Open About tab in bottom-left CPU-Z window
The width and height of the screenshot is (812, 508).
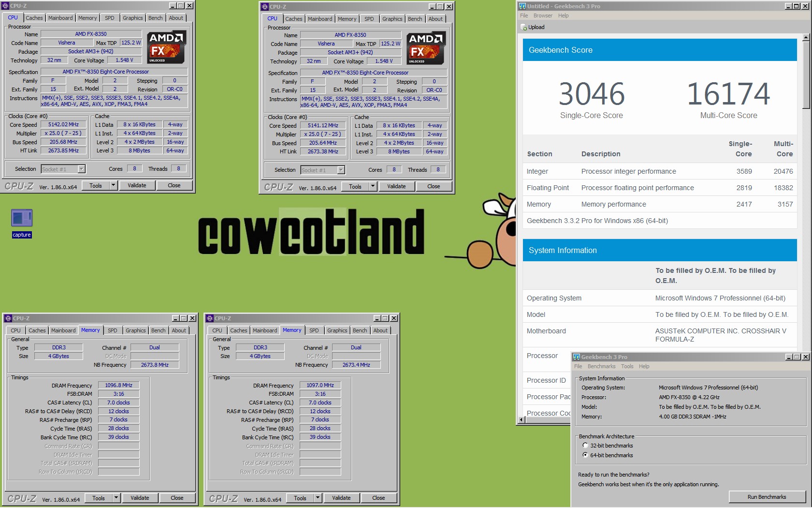179,330
